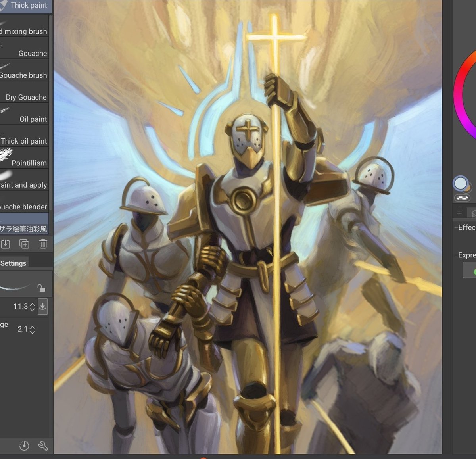Screen dimensions: 476x459
Task: Open the Expression color dropdown with green dot
Action: (x=470, y=271)
